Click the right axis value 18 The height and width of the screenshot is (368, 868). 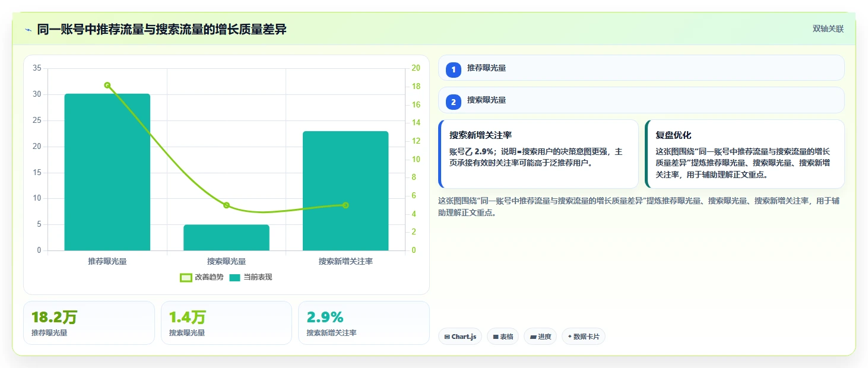[x=416, y=87]
